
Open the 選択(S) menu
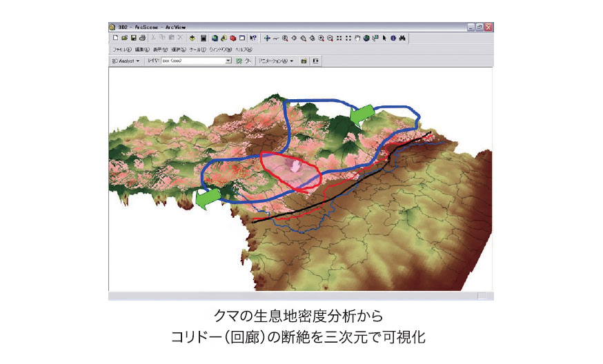[179, 50]
